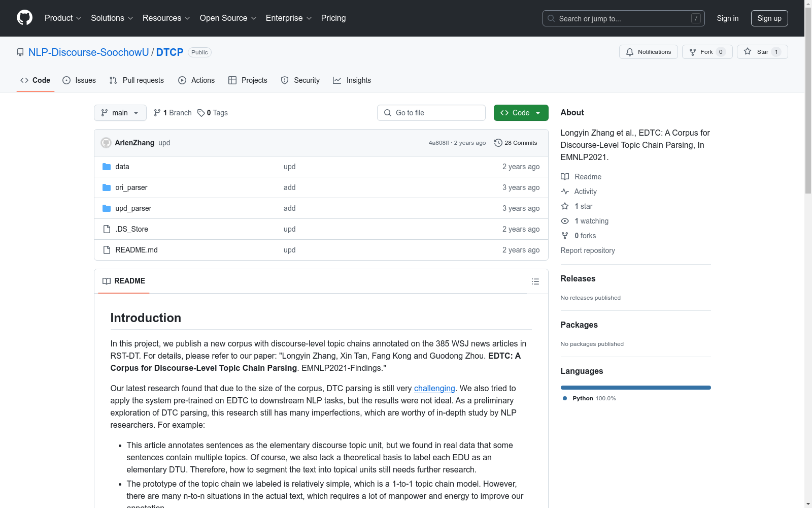
Task: Open the .DS_Store file
Action: click(x=132, y=229)
